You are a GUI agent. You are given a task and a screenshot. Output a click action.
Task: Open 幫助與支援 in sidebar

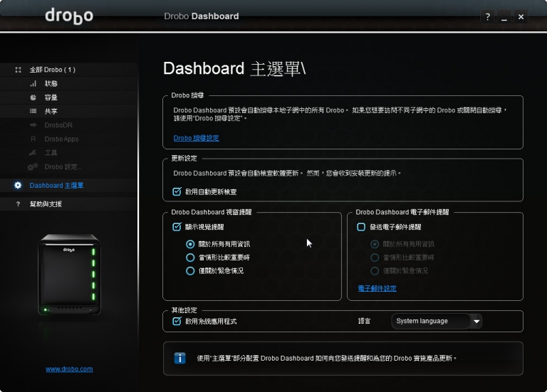pyautogui.click(x=68, y=204)
